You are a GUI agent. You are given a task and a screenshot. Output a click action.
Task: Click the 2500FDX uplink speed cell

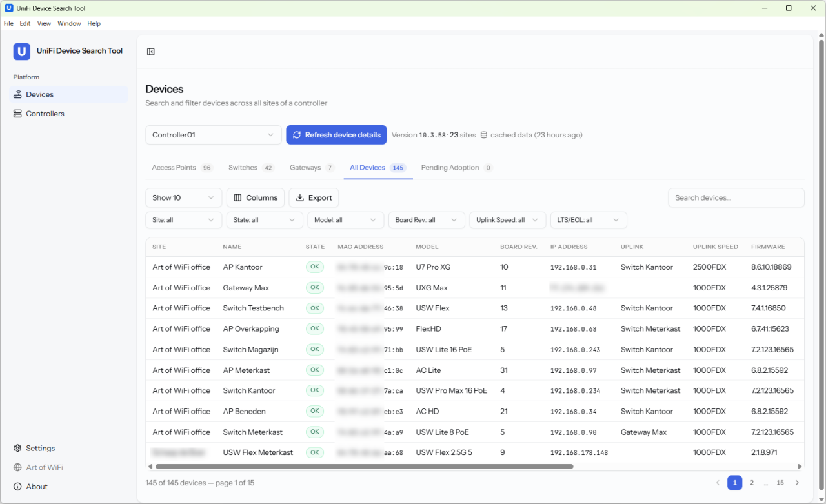tap(710, 267)
